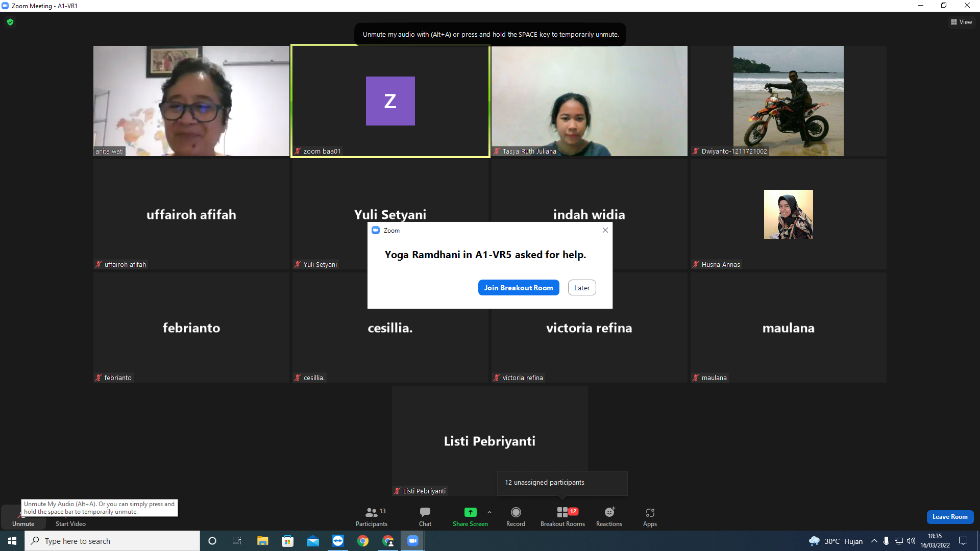Open Task View on the taskbar
Screen dimensions: 980x551
[x=237, y=541]
